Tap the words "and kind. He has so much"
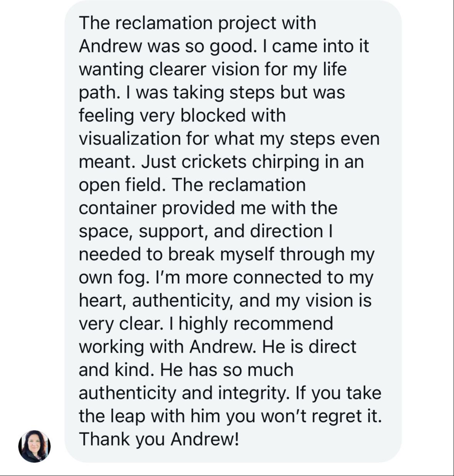 click(x=186, y=370)
